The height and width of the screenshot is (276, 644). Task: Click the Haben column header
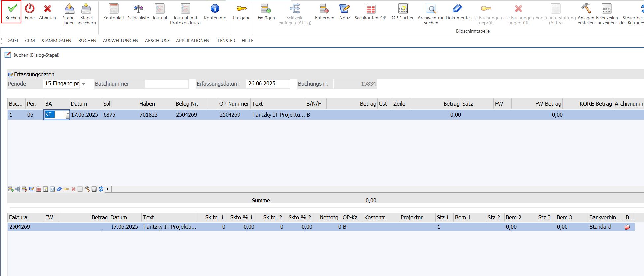pyautogui.click(x=156, y=104)
